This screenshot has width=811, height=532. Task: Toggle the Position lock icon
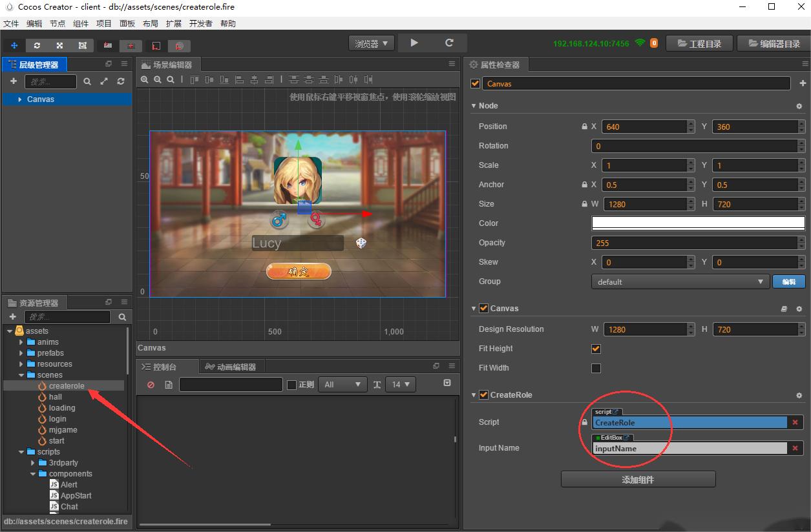pos(584,127)
